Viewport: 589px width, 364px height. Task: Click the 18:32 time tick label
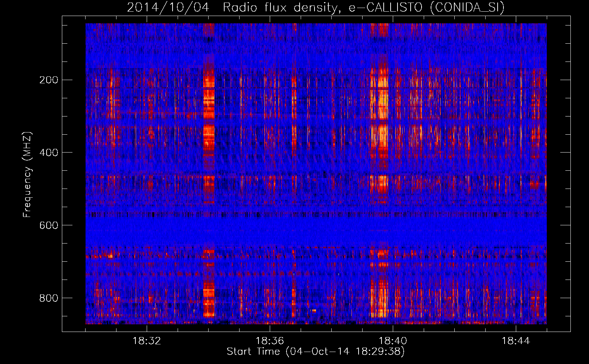pyautogui.click(x=147, y=341)
